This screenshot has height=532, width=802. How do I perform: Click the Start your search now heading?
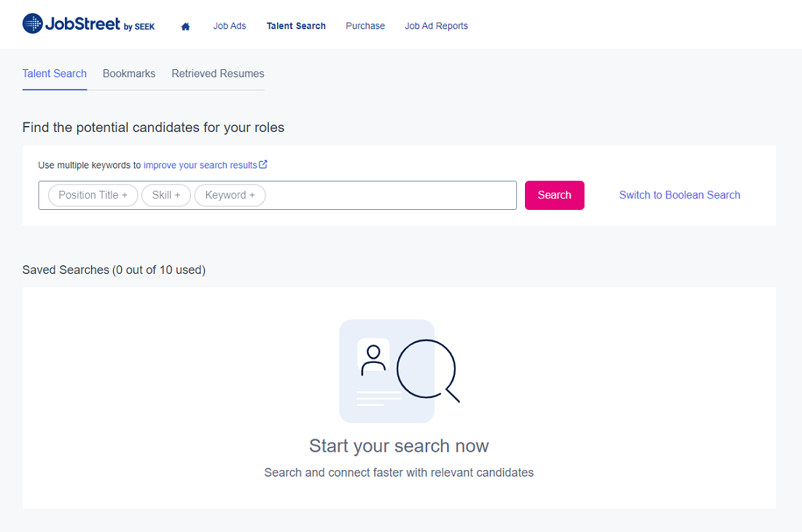coord(399,446)
